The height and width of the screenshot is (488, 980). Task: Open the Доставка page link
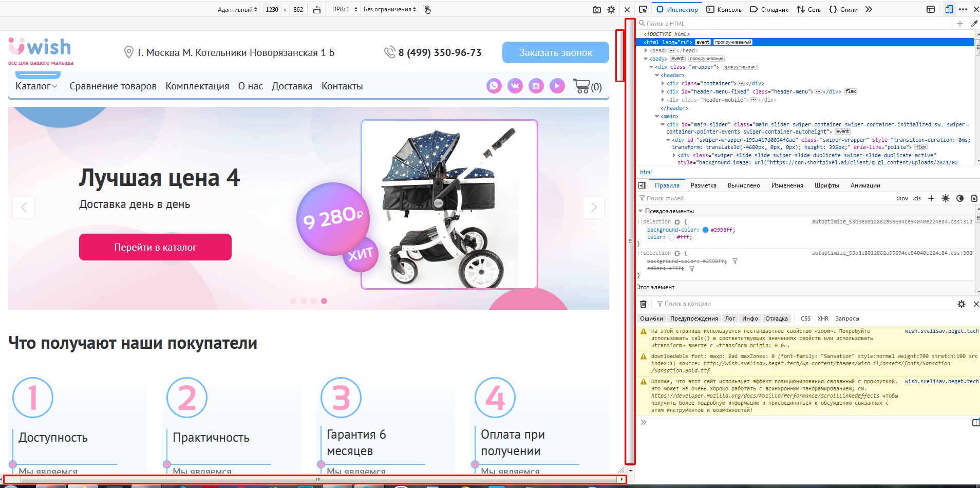pyautogui.click(x=292, y=86)
